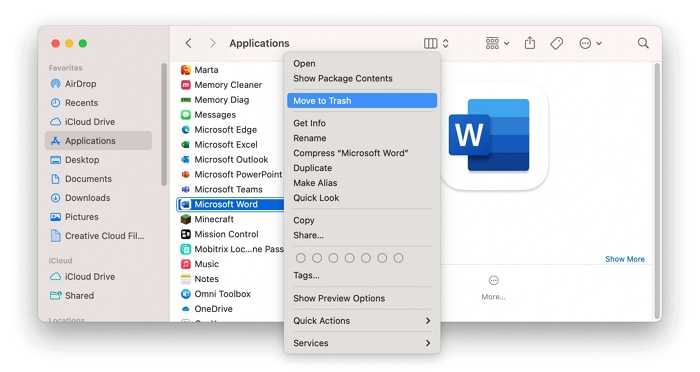The width and height of the screenshot is (700, 372).
Task: Select the Music app
Action: (x=200, y=264)
